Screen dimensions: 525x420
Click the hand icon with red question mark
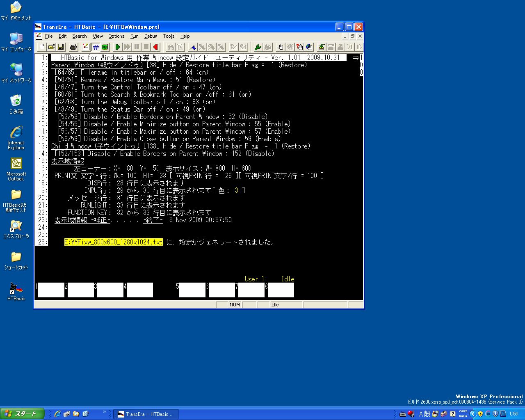coord(299,47)
